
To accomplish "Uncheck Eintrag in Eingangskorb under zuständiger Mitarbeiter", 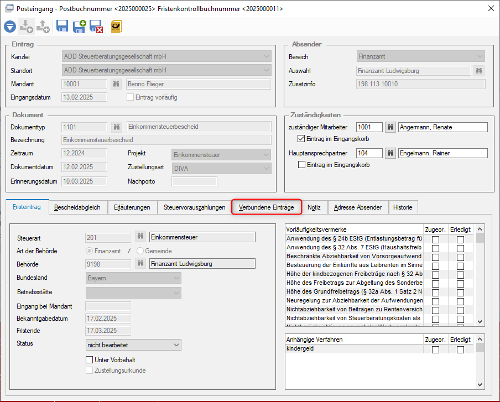I will [x=301, y=138].
